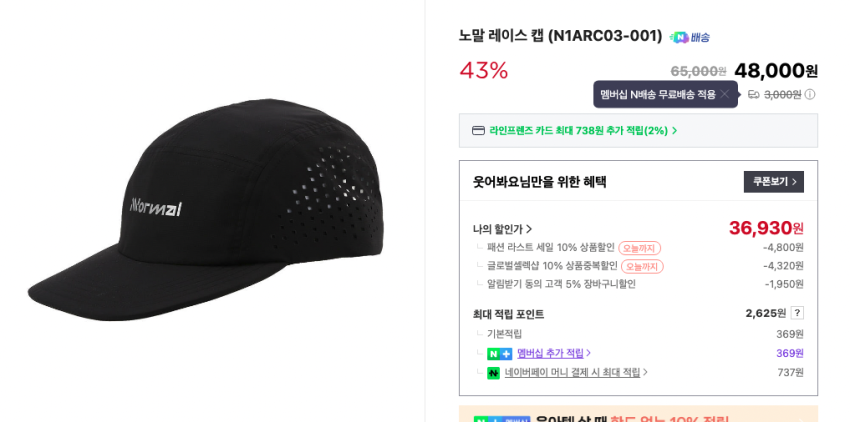The width and height of the screenshot is (850, 422).
Task: Expand the 나의 할인가 details
Action: tap(502, 229)
